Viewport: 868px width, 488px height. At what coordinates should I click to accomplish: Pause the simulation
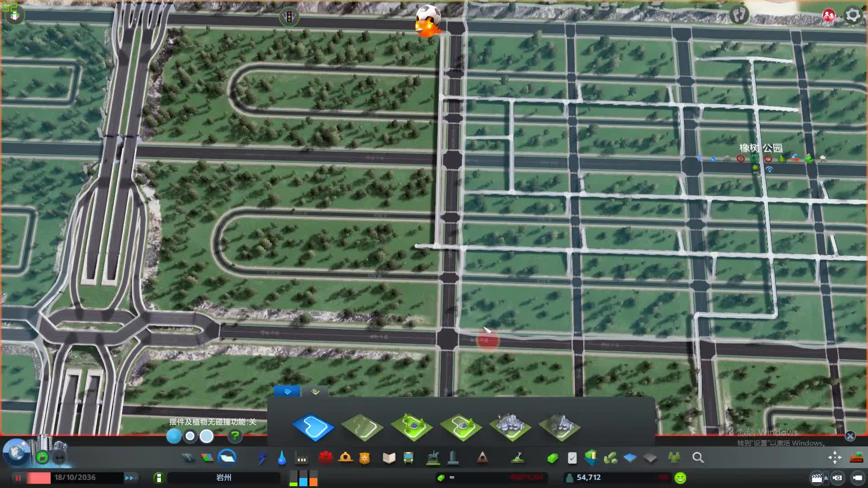[19, 478]
